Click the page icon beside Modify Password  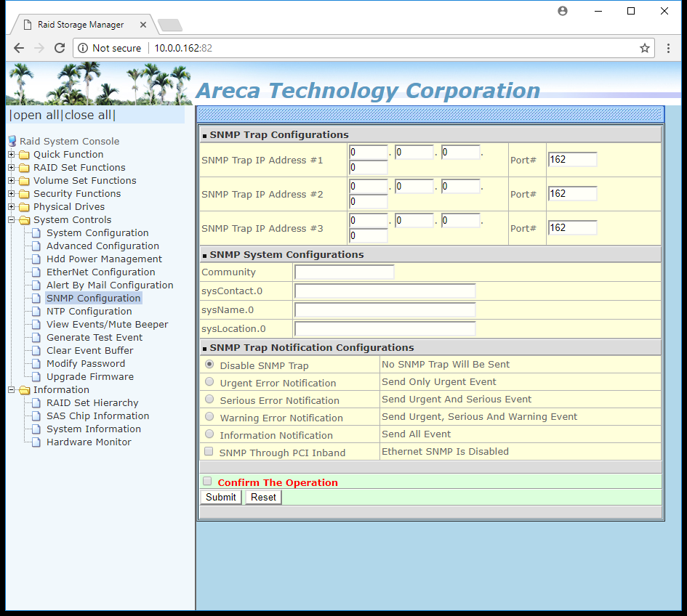(x=36, y=363)
